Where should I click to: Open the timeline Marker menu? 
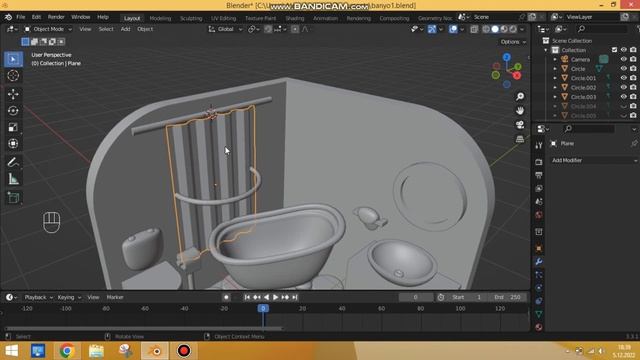click(115, 297)
